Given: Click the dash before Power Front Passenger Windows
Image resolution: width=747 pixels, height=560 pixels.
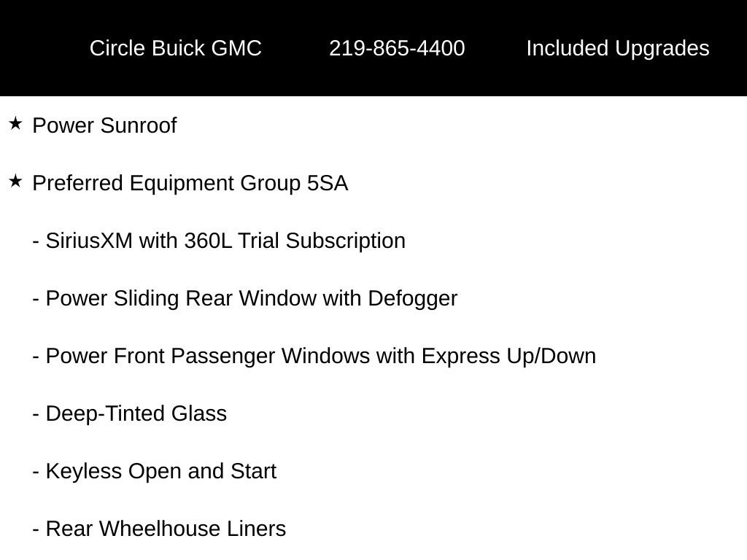Looking at the screenshot, I should click(x=36, y=357).
